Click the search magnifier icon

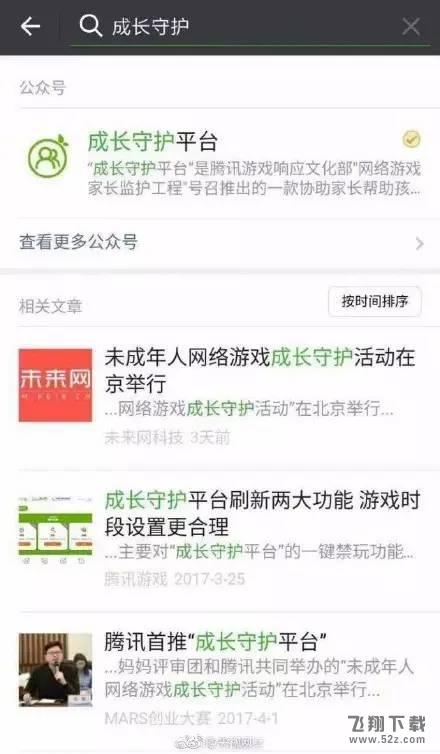[90, 25]
